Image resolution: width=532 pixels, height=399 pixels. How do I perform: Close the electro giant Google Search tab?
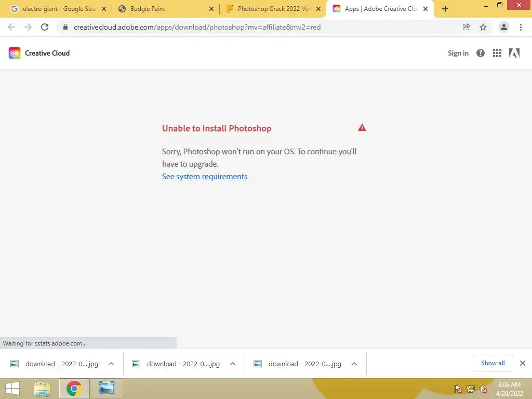pyautogui.click(x=104, y=9)
